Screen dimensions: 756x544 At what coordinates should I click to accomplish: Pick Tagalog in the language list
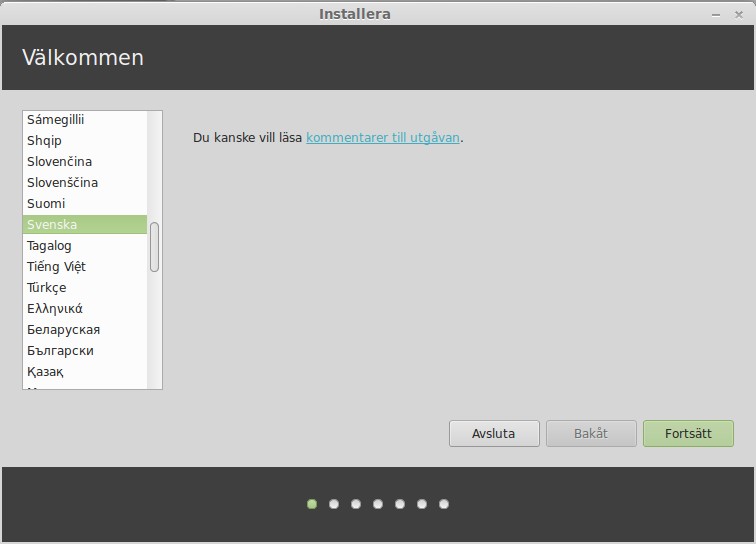click(x=85, y=245)
